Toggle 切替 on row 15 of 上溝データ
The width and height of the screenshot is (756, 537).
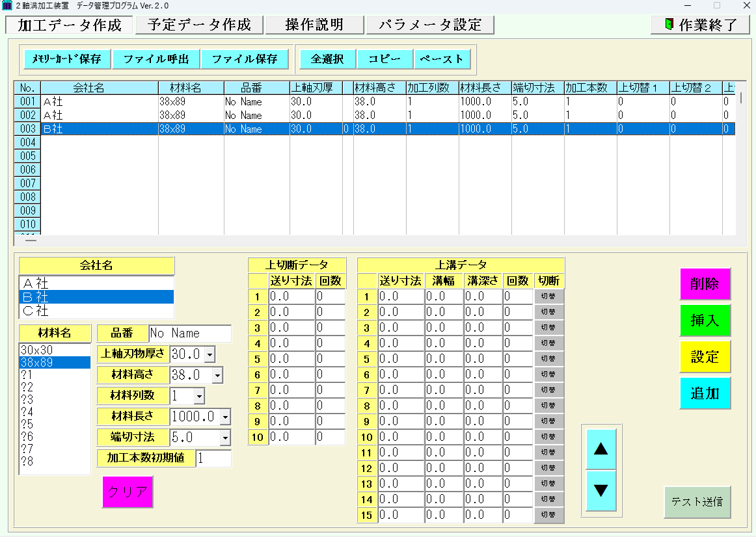548,514
